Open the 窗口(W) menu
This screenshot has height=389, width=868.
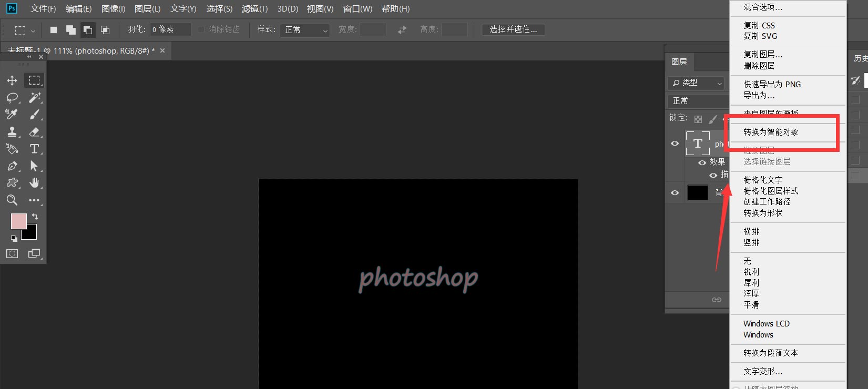tap(358, 9)
